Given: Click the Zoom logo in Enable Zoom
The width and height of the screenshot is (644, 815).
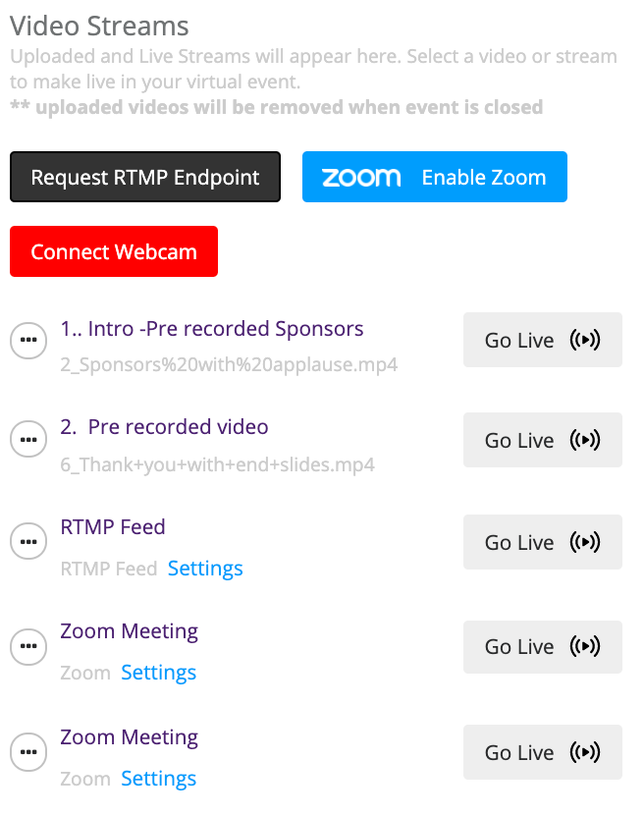Looking at the screenshot, I should coord(361,178).
